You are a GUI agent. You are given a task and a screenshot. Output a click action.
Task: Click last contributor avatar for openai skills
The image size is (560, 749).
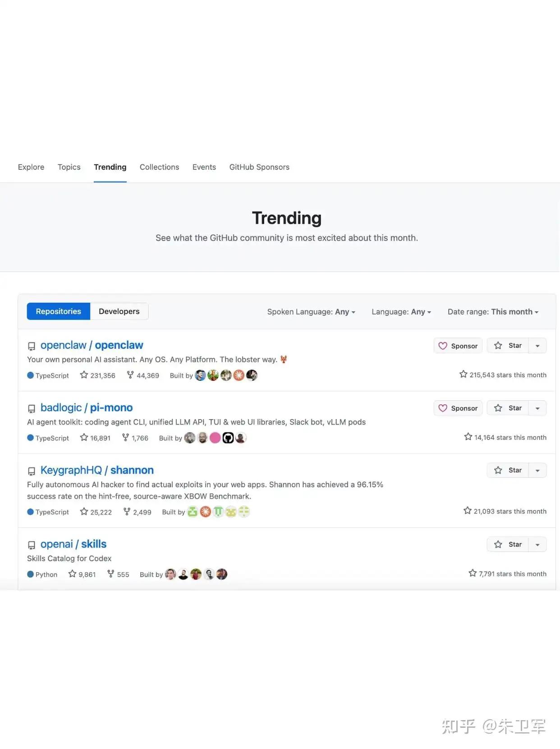pos(222,574)
